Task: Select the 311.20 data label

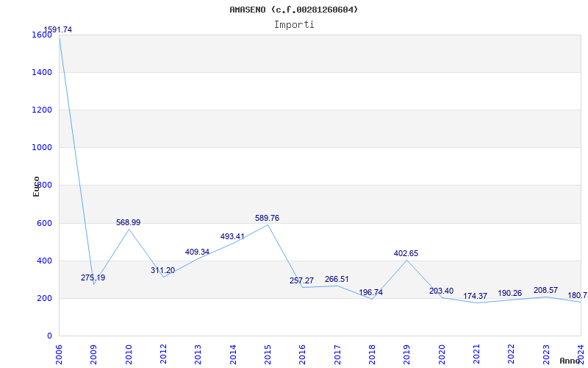Action: (x=162, y=270)
